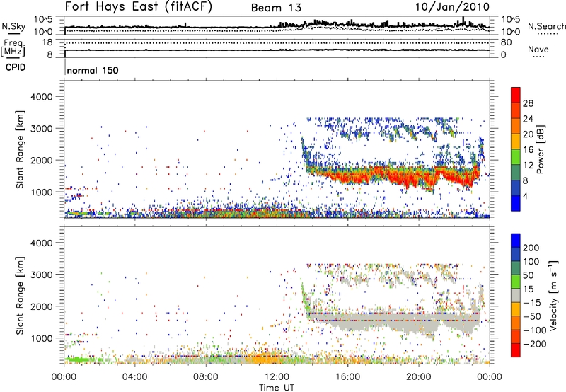Click the "Velocity [m s-1]" color bar title
The width and height of the screenshot is (566, 392).
click(553, 296)
